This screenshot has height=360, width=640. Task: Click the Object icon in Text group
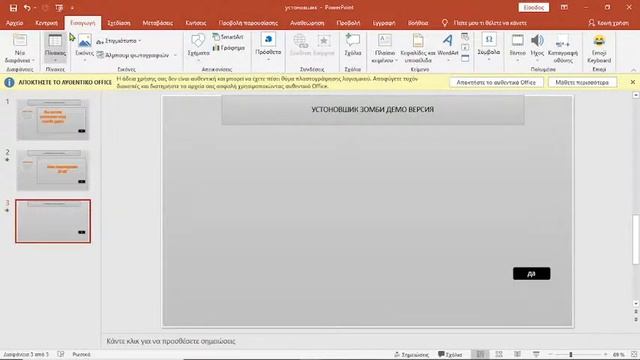click(x=465, y=58)
